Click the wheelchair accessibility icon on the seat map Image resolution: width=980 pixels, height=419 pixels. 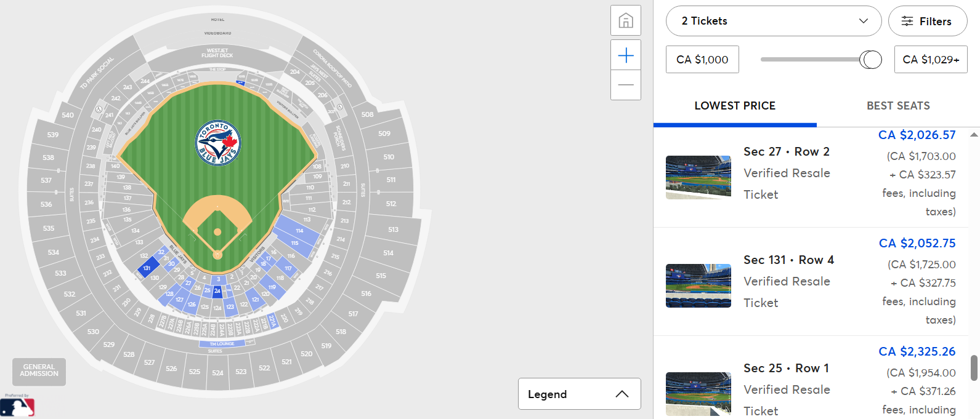[99, 109]
